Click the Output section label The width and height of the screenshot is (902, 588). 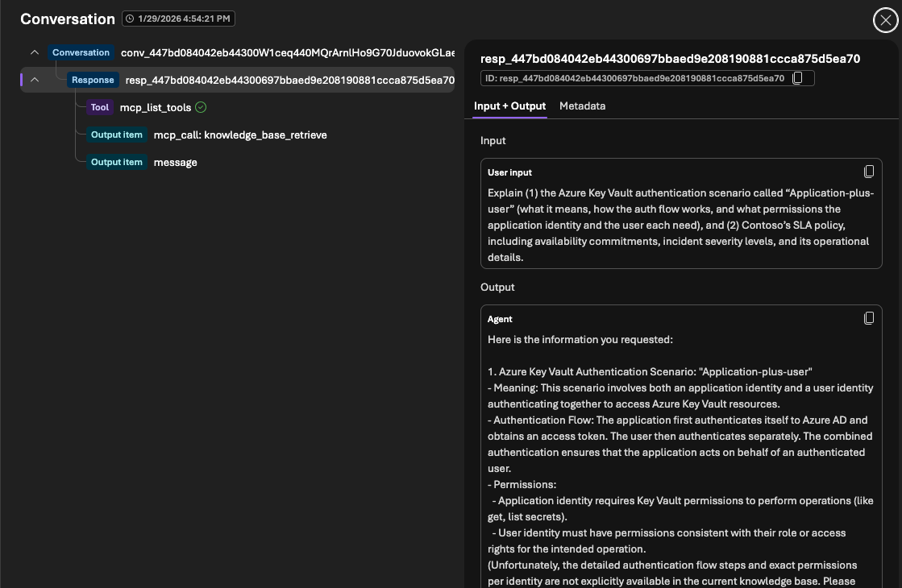click(x=497, y=288)
